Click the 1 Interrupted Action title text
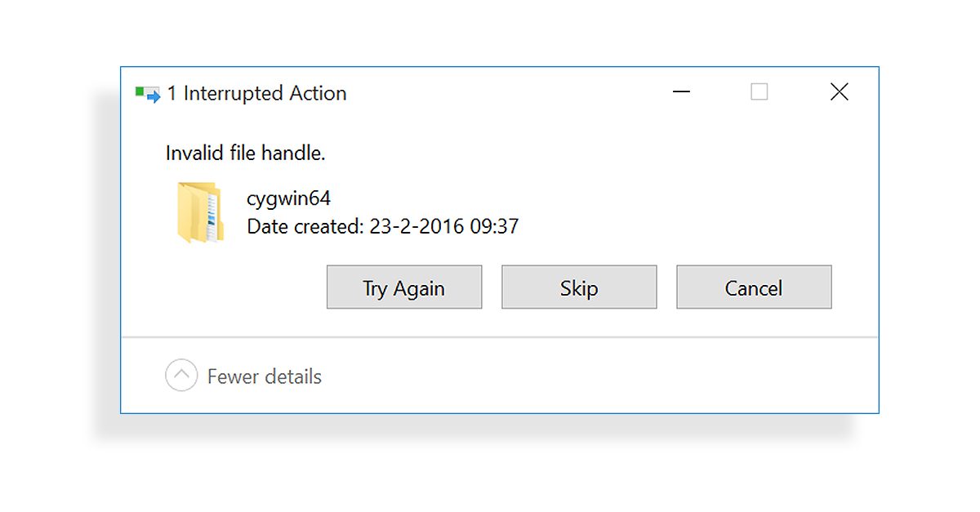The width and height of the screenshot is (980, 512). (256, 94)
